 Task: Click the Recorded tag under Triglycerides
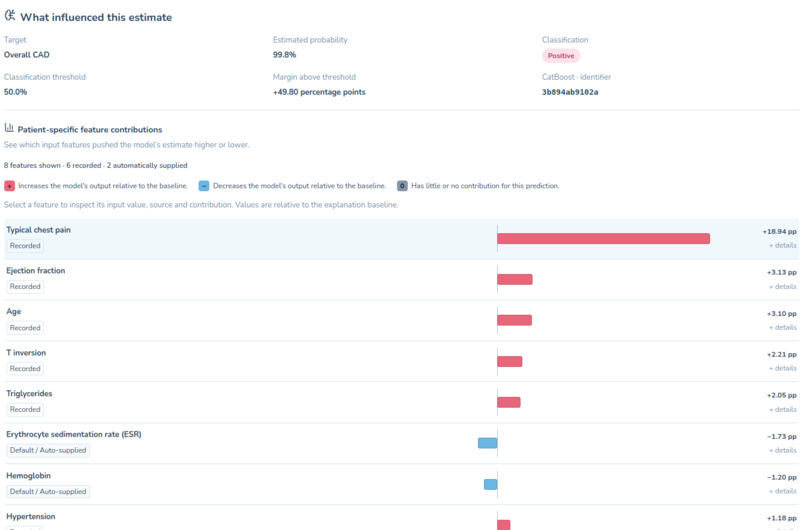(25, 410)
